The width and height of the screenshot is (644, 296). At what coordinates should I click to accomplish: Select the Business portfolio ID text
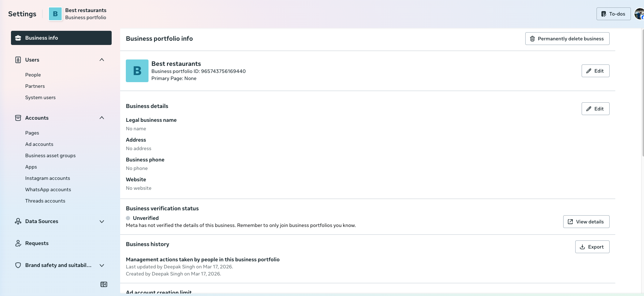pos(198,71)
